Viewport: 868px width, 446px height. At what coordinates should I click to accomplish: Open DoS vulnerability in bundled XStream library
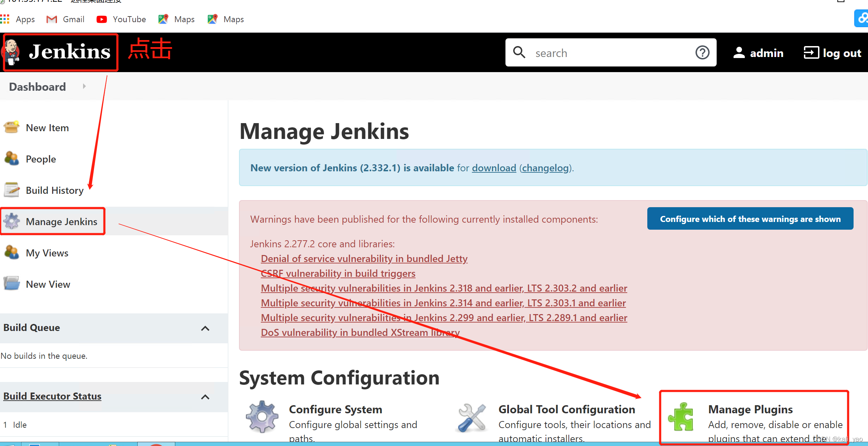click(x=360, y=332)
